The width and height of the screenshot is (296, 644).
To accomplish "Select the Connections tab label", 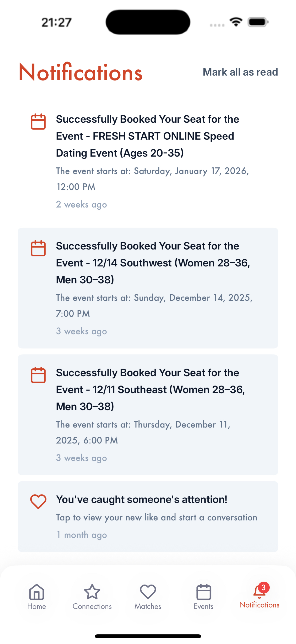I will (x=92, y=606).
